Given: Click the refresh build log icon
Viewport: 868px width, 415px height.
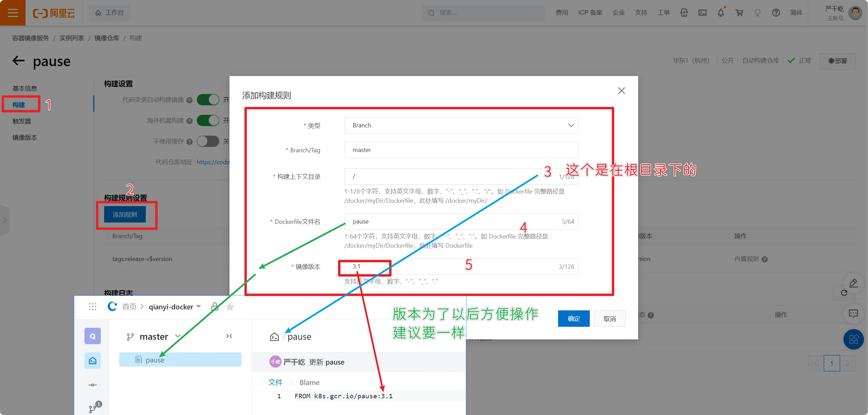Looking at the screenshot, I should click(844, 293).
